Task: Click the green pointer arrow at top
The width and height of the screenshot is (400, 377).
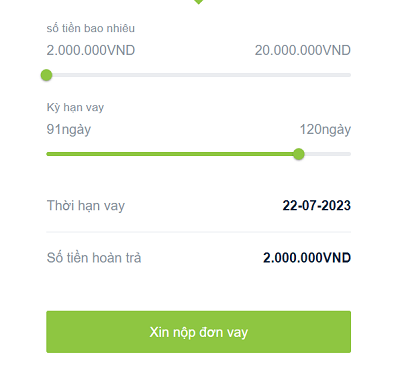Action: [198, 2]
